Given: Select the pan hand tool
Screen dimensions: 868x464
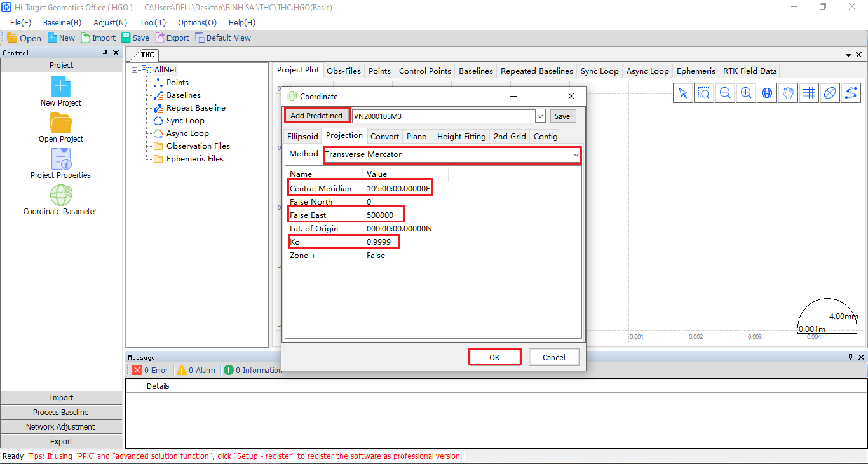Looking at the screenshot, I should (x=788, y=93).
